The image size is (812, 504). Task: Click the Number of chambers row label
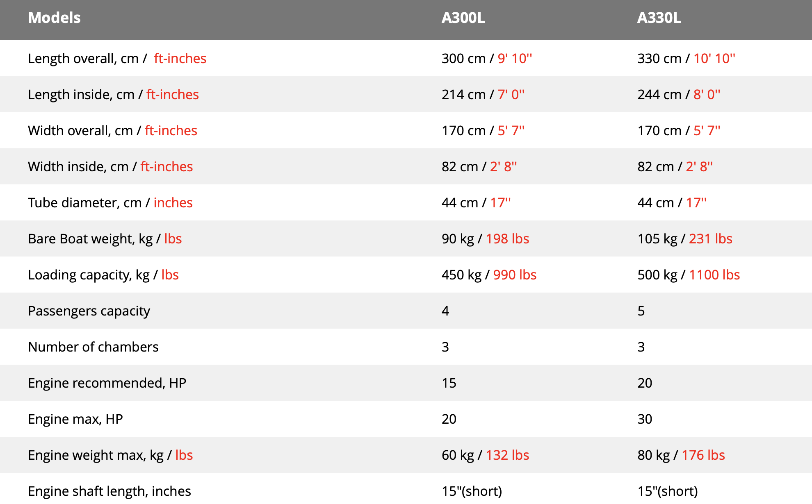(93, 347)
